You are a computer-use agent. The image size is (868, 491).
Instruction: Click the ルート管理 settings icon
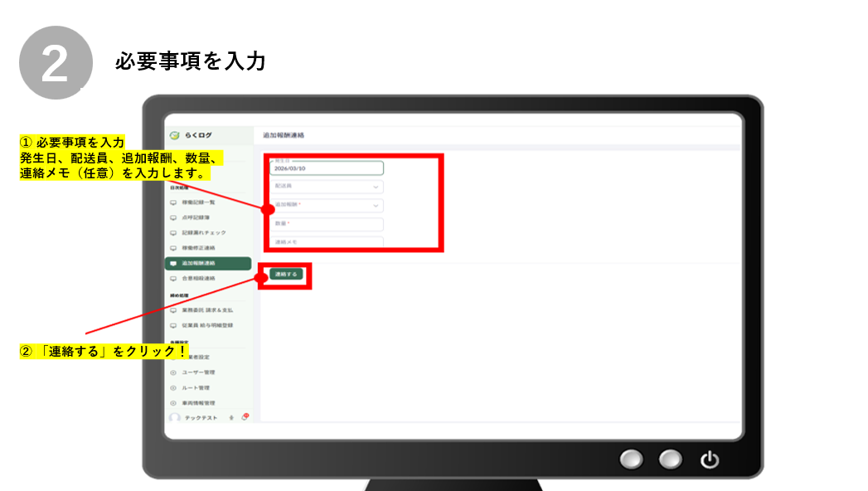[x=173, y=387]
